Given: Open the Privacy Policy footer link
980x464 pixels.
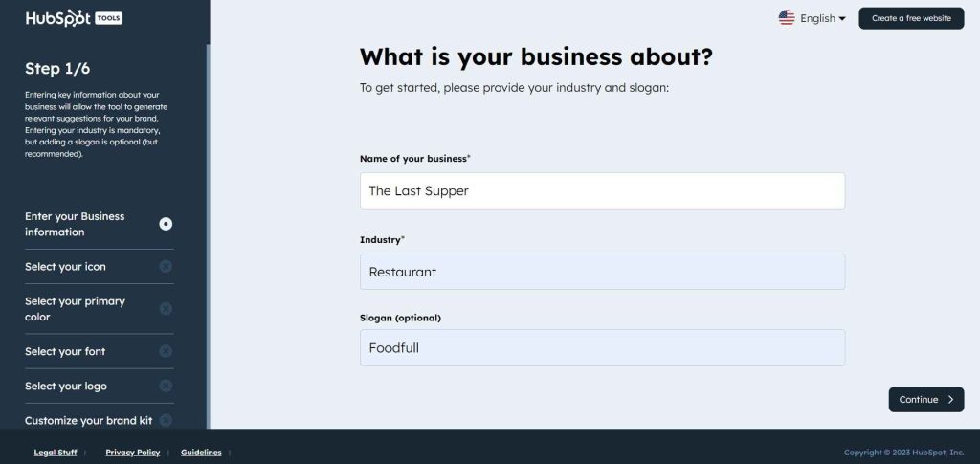Looking at the screenshot, I should click(x=133, y=453).
